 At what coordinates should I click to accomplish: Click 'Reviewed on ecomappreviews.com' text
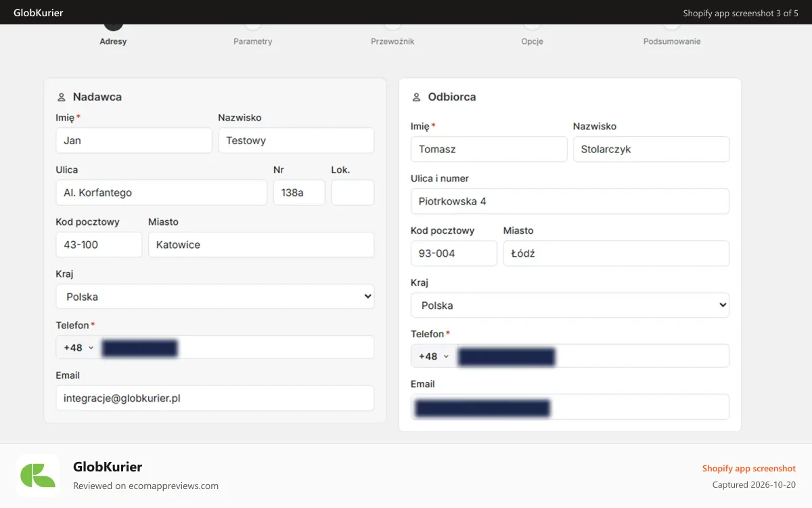pyautogui.click(x=145, y=486)
